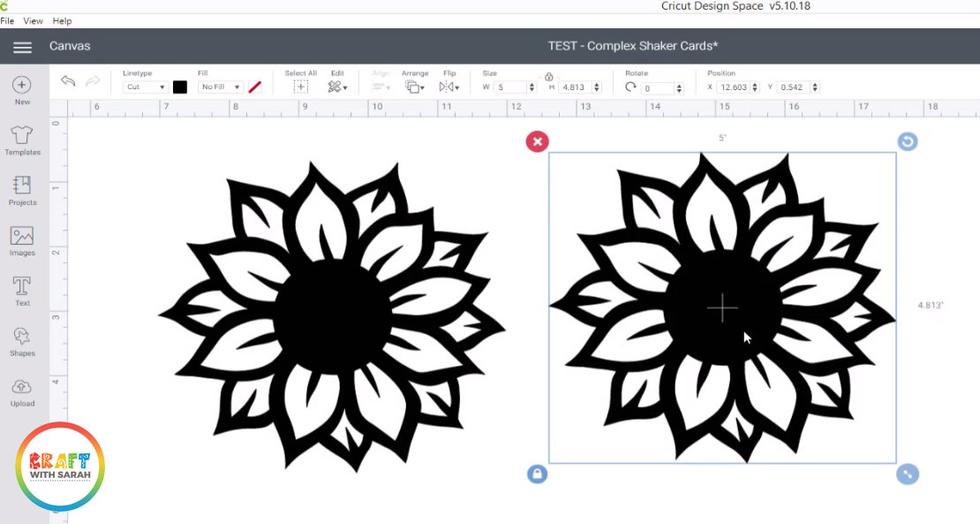Open the Arrange dropdown
The image size is (980, 524).
[415, 86]
